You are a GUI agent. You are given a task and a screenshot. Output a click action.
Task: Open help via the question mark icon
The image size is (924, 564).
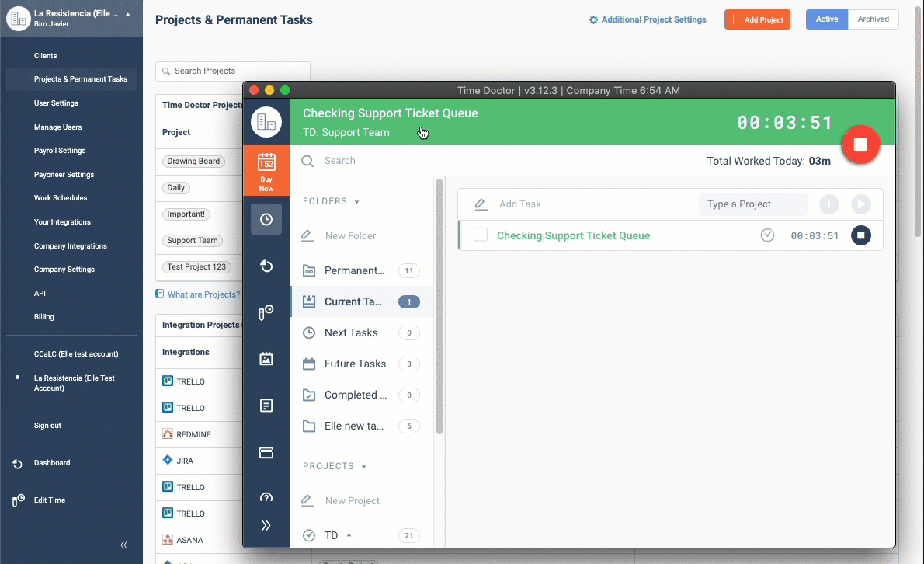[266, 496]
